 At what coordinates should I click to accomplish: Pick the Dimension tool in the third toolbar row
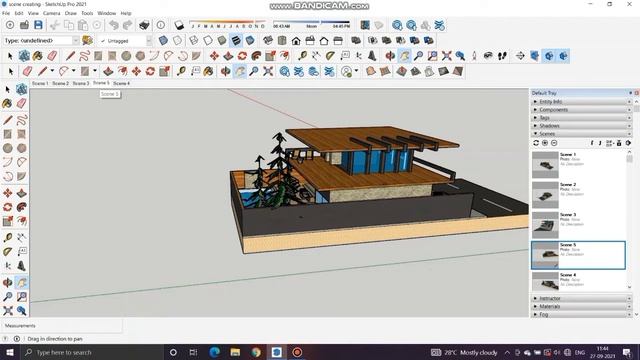tap(316, 56)
